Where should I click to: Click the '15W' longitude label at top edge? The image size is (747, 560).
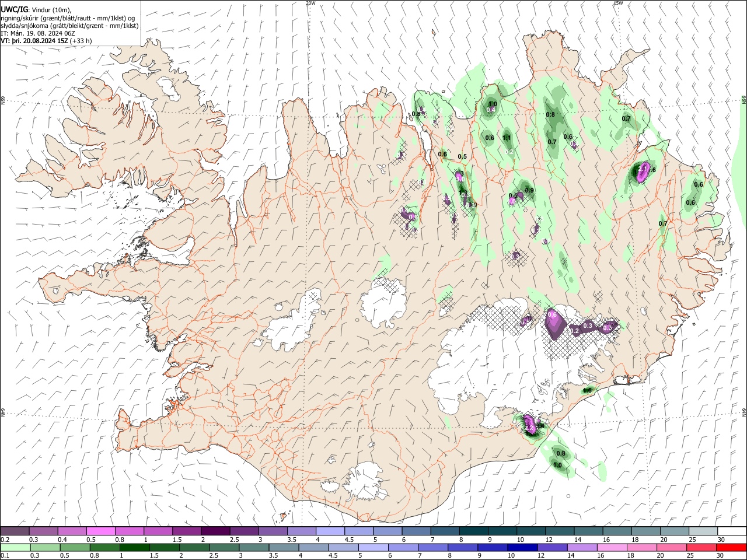click(618, 3)
